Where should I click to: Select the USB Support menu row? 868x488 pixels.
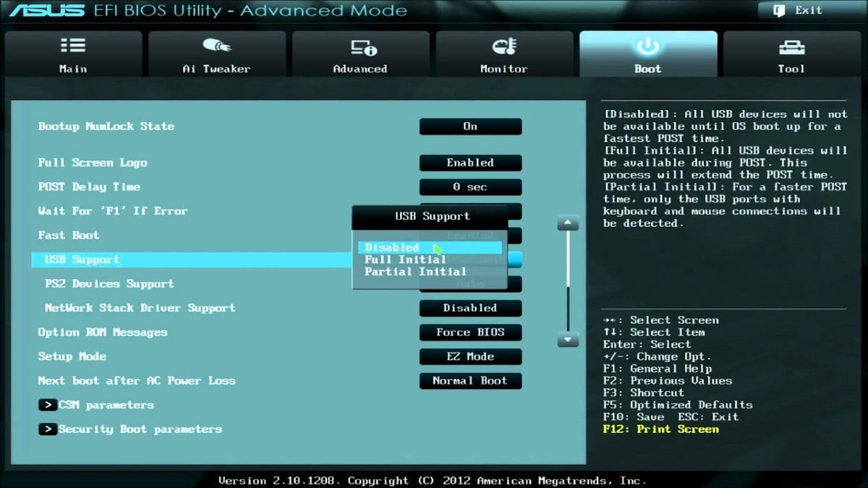[x=82, y=260]
